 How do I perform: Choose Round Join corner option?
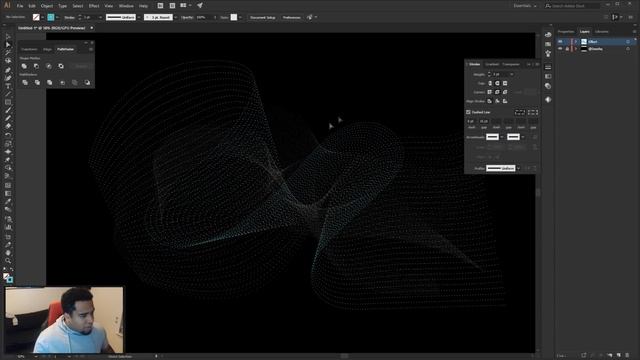[497, 92]
